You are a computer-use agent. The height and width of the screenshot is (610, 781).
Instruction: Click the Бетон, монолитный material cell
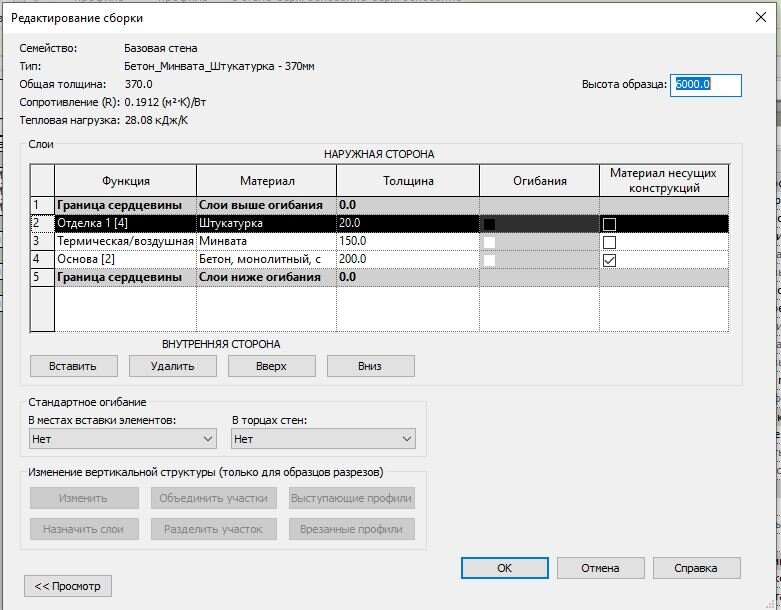(266, 259)
